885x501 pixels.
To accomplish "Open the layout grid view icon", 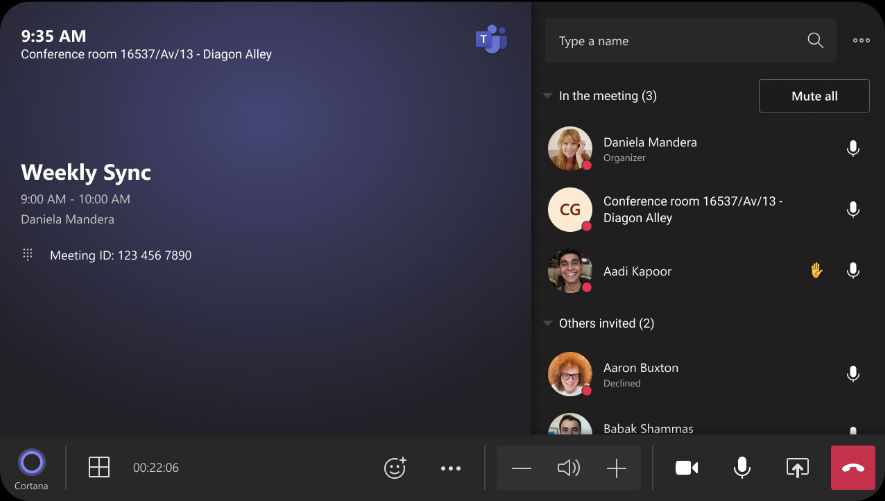I will pyautogui.click(x=99, y=467).
